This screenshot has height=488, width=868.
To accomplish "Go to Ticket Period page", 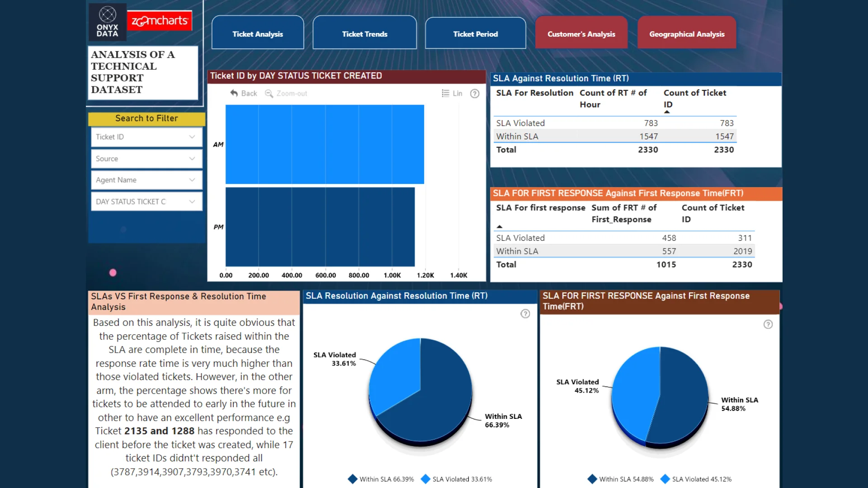I will click(x=476, y=34).
